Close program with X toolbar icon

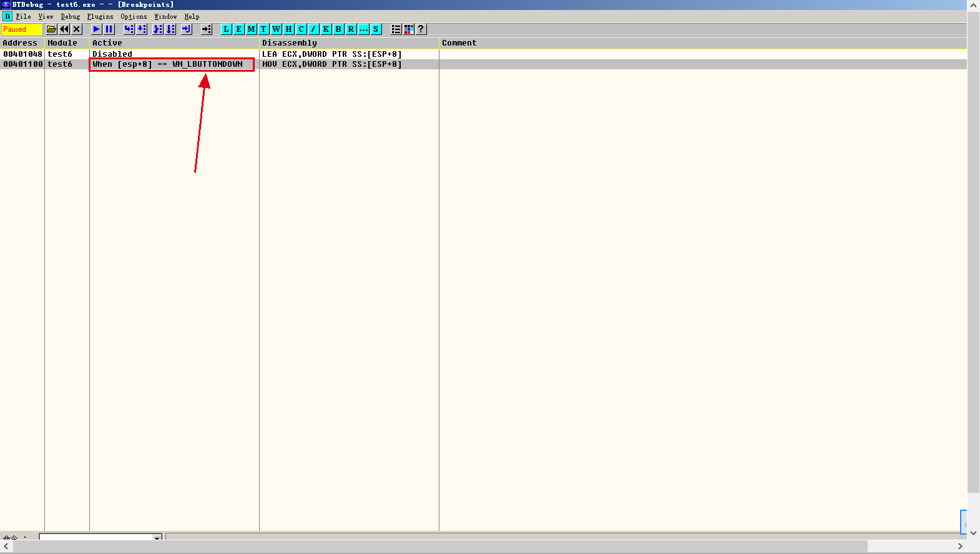77,29
